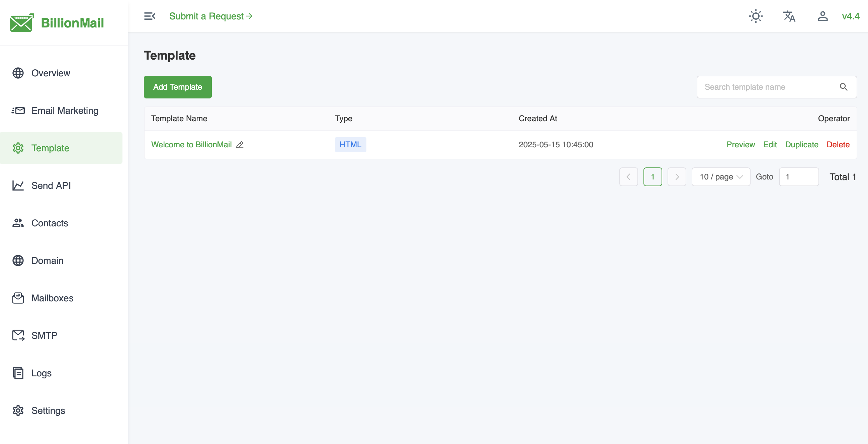The image size is (868, 444).
Task: Follow the 'Submit a Request' link
Action: (x=210, y=16)
